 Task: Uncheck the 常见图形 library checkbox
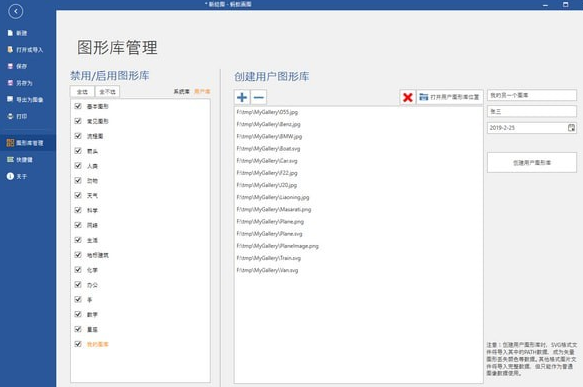pyautogui.click(x=78, y=121)
